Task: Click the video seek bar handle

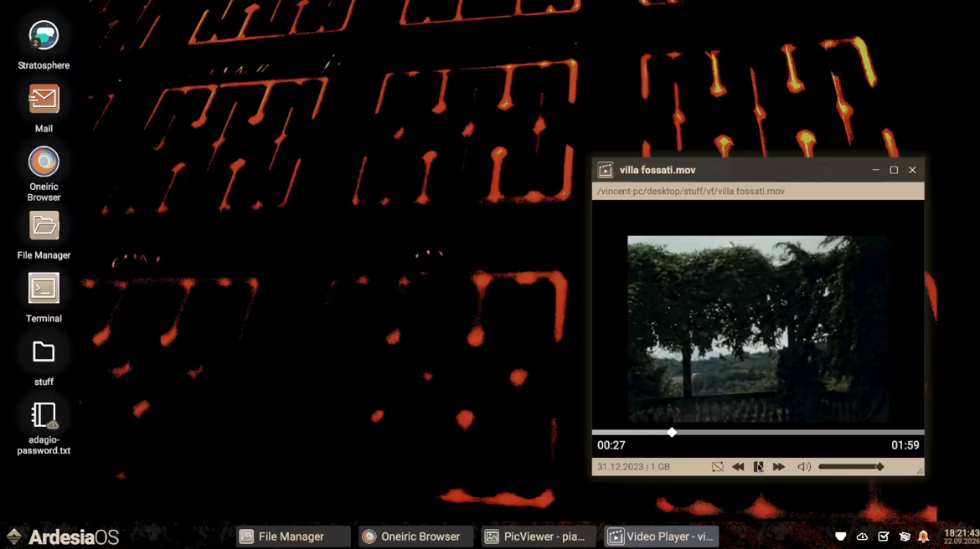Action: [672, 432]
